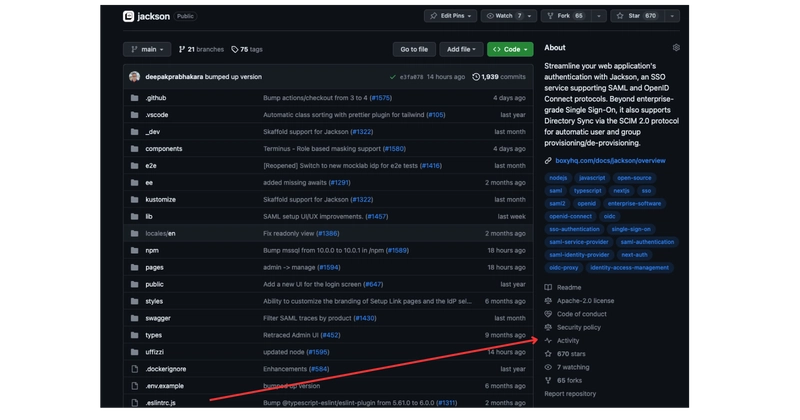Click the eye icon next to 7 watching

(548, 367)
